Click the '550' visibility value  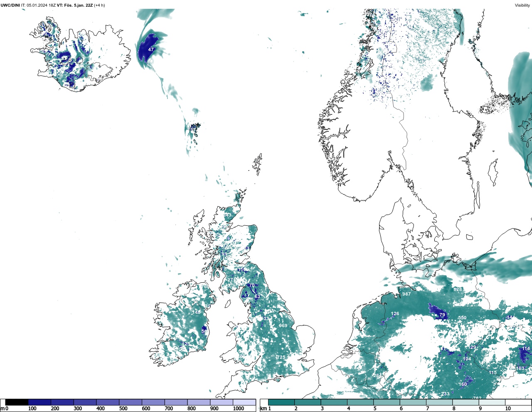click(x=462, y=318)
